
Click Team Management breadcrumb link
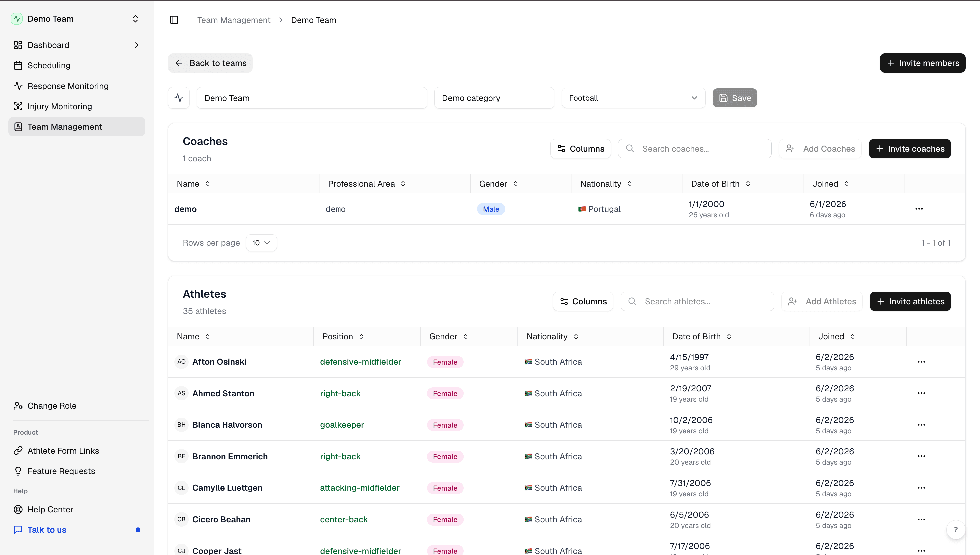[x=233, y=20]
